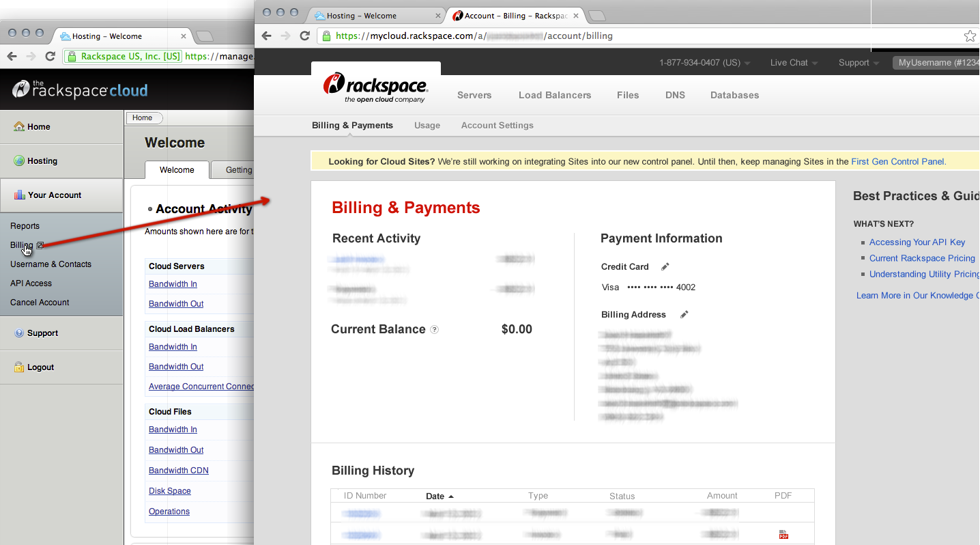Open Home in the Rackspace Cloud sidebar
The width and height of the screenshot is (980, 545).
61,127
